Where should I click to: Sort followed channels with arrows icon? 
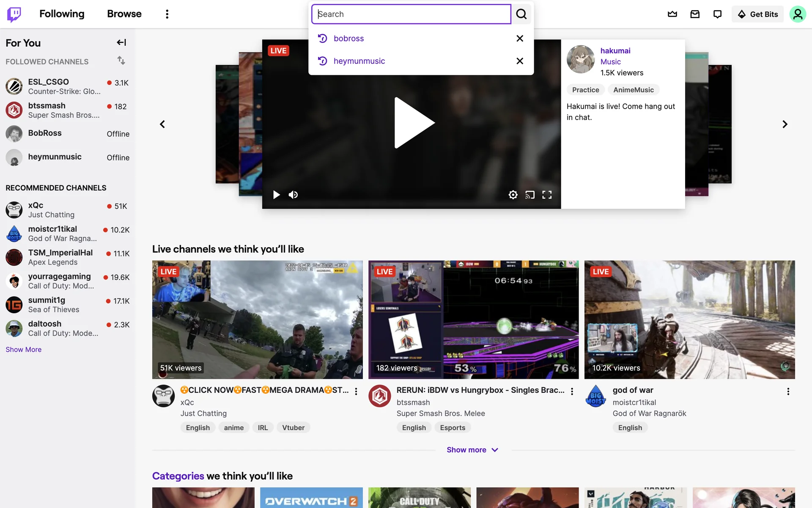(121, 61)
